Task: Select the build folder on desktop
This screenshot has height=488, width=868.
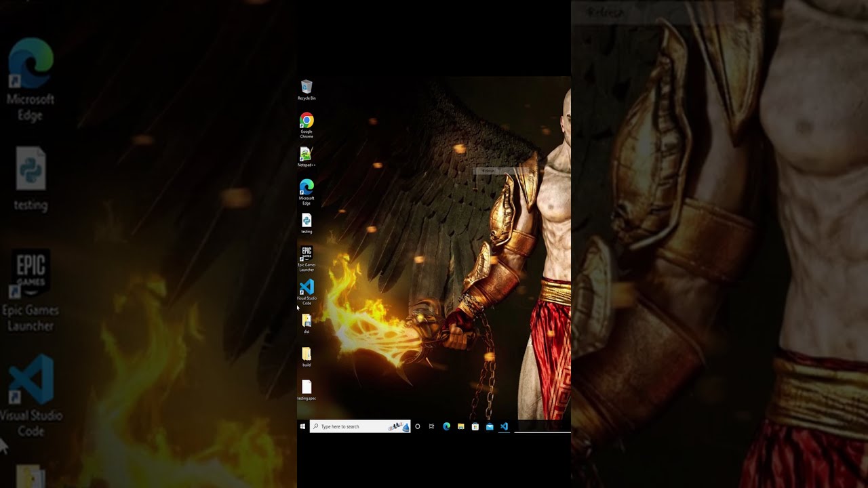Action: point(307,357)
